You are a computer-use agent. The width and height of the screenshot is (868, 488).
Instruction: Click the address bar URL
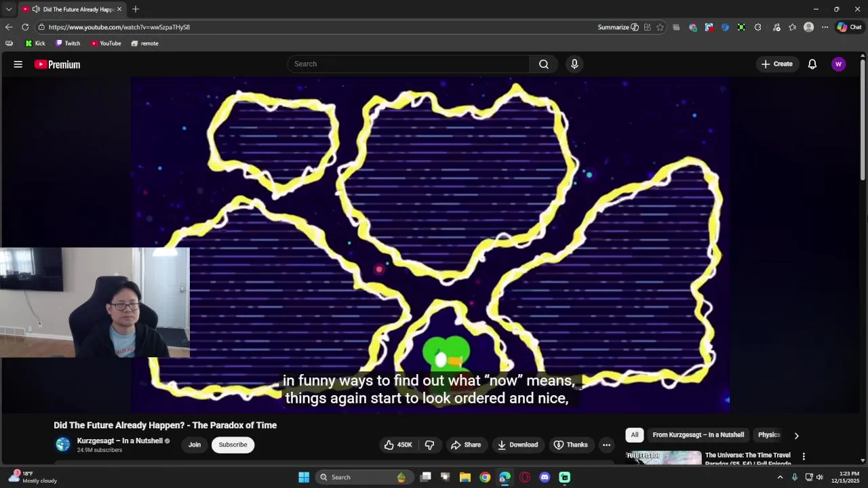(119, 27)
